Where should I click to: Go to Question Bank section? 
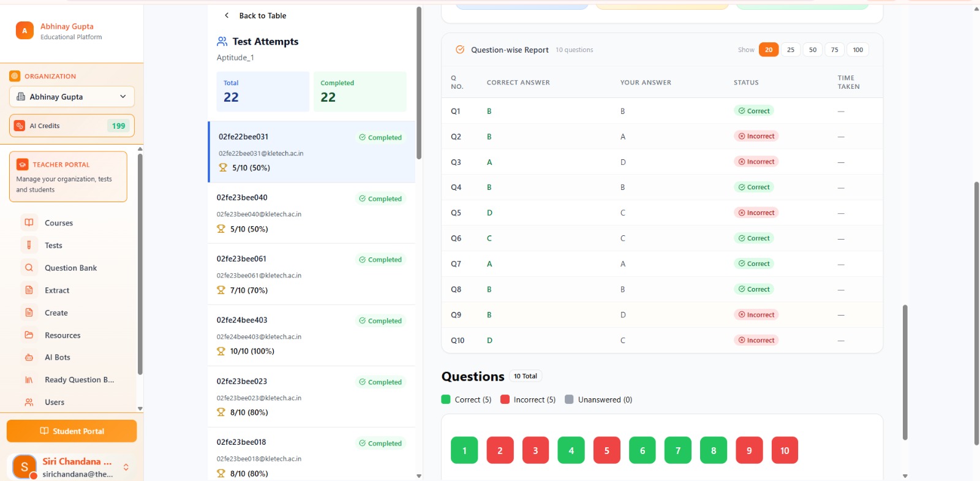click(72, 268)
